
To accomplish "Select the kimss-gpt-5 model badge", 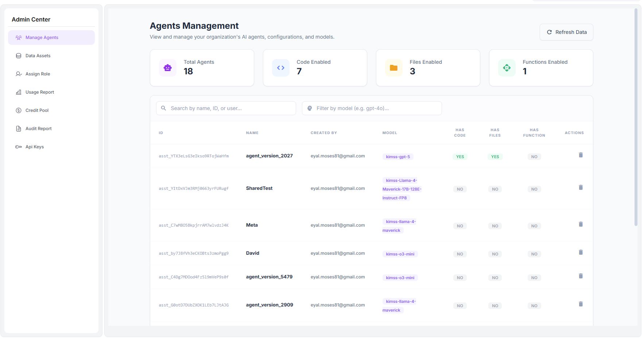I will tap(398, 156).
